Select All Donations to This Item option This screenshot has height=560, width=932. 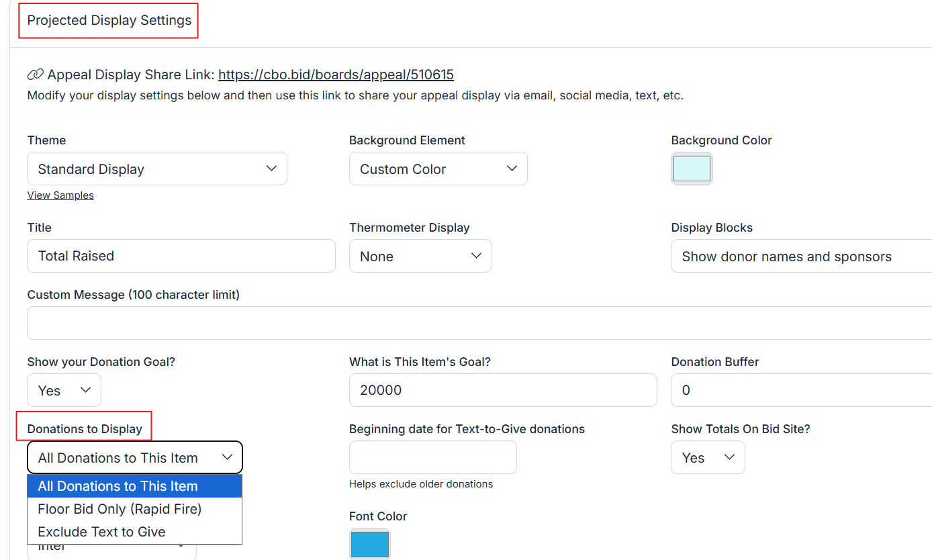pos(134,486)
